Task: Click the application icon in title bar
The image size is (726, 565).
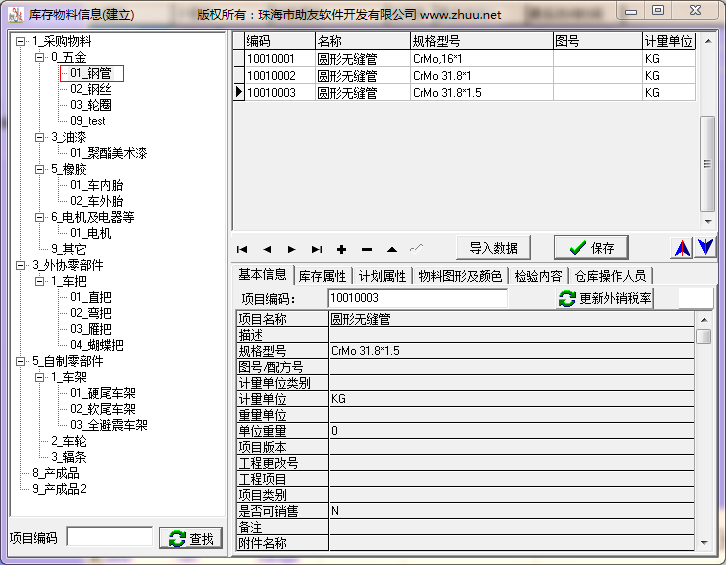Action: tap(15, 15)
